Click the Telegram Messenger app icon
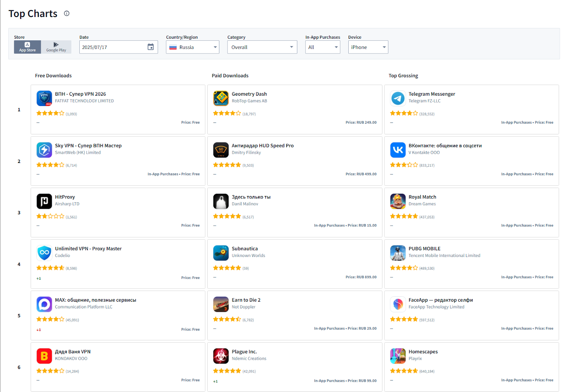The height and width of the screenshot is (392, 567). (x=398, y=98)
